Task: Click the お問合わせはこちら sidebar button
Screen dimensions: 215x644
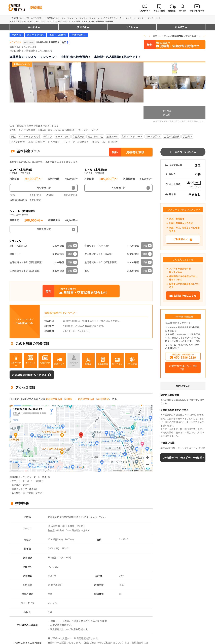Action: click(183, 295)
